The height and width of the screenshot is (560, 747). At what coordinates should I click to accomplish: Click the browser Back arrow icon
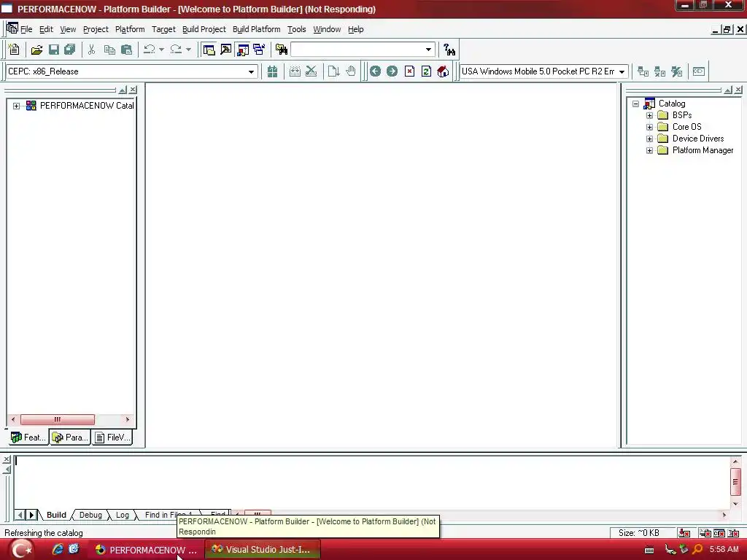point(375,71)
